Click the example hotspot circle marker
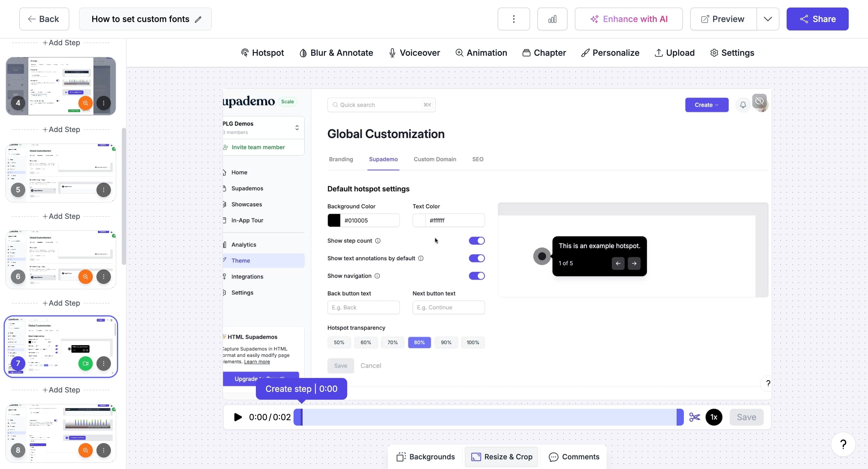 tap(542, 257)
